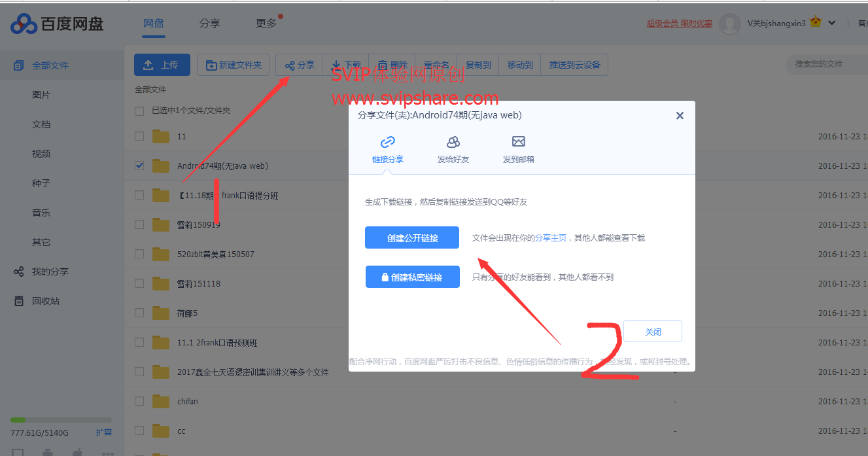Click the user avatar icon
Image resolution: width=868 pixels, height=456 pixels.
[729, 24]
